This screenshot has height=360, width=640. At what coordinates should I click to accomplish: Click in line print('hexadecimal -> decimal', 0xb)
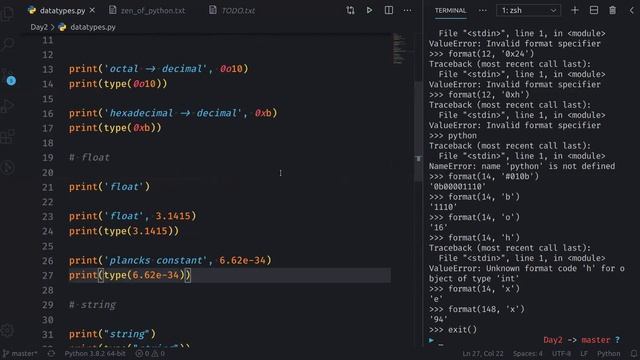(173, 113)
